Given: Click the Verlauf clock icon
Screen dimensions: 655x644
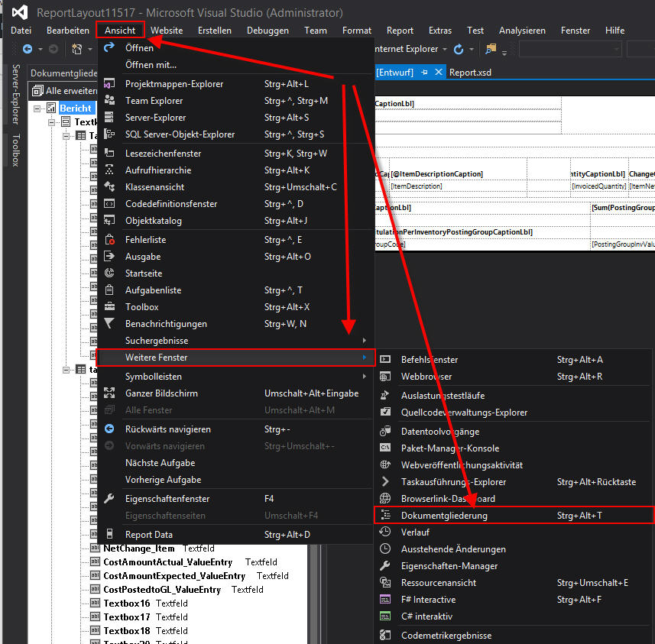Looking at the screenshot, I should (x=385, y=532).
